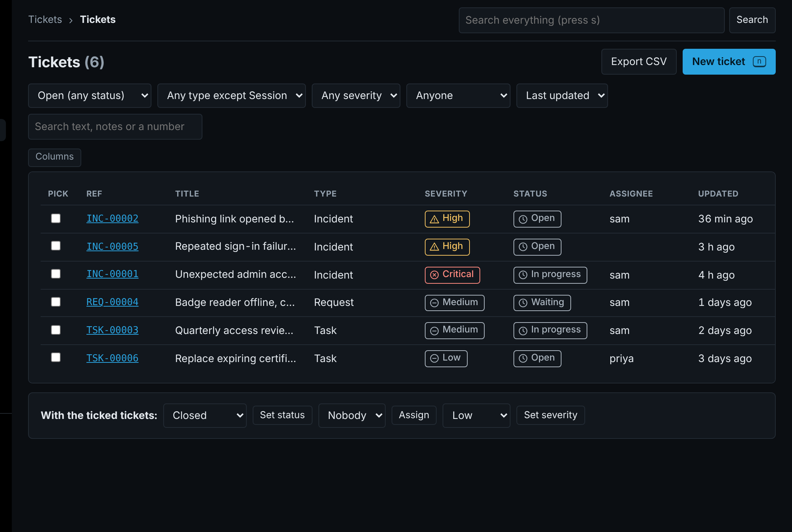The image size is (792, 532).
Task: Open ticket INC-00002 link
Action: [x=112, y=218]
